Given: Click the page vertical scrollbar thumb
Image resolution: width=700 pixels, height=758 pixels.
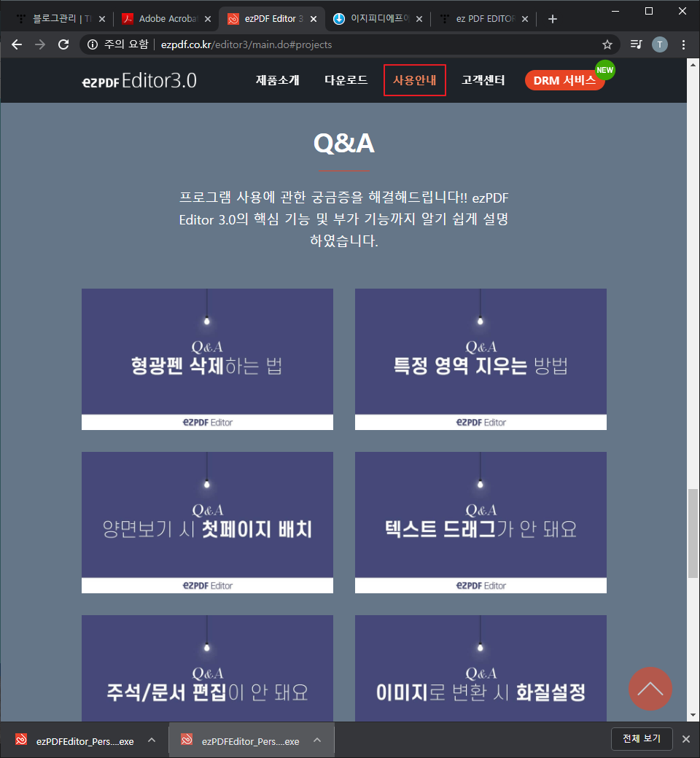Looking at the screenshot, I should pyautogui.click(x=693, y=534).
